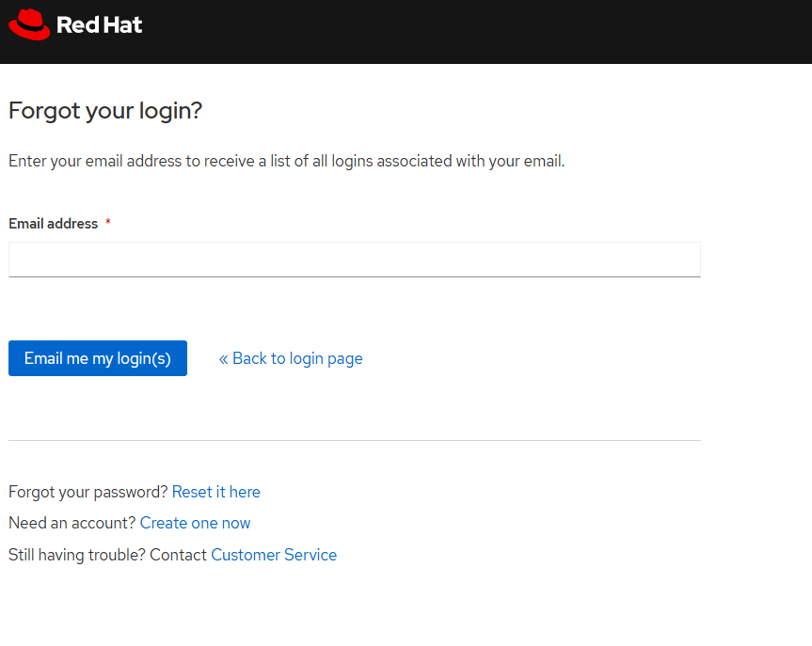Click the black header bar branding

[75, 24]
